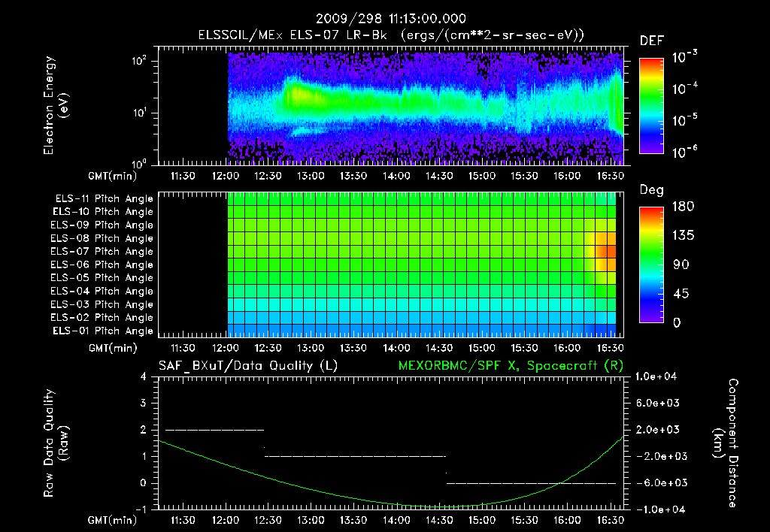This screenshot has height=532, width=770.
Task: Click the 10^2 energy axis tick label
Action: click(139, 61)
